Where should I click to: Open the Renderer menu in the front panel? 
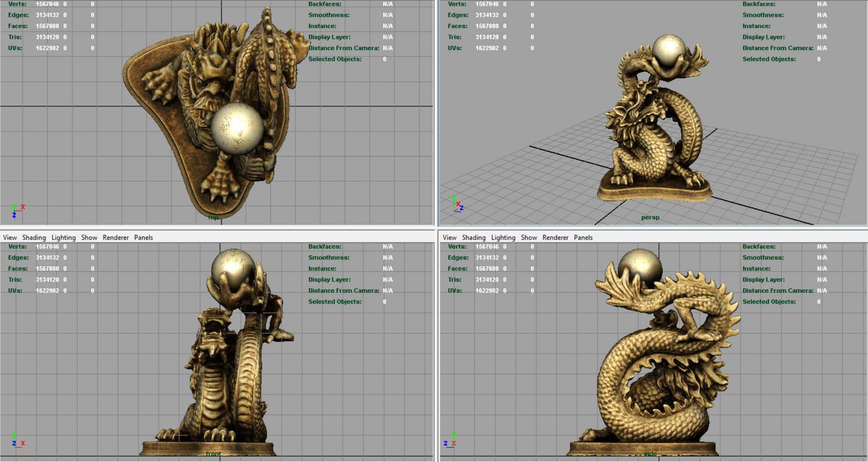[116, 237]
